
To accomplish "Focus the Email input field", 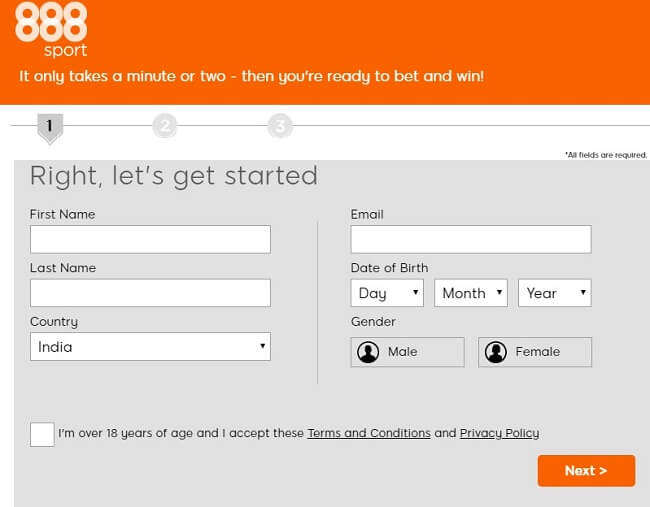I will click(x=471, y=239).
